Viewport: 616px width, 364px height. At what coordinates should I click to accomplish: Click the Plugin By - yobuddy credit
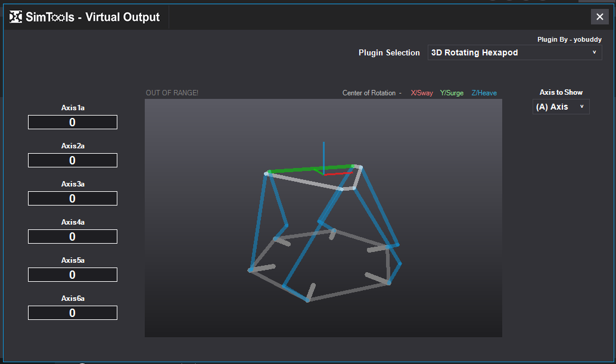click(x=570, y=39)
